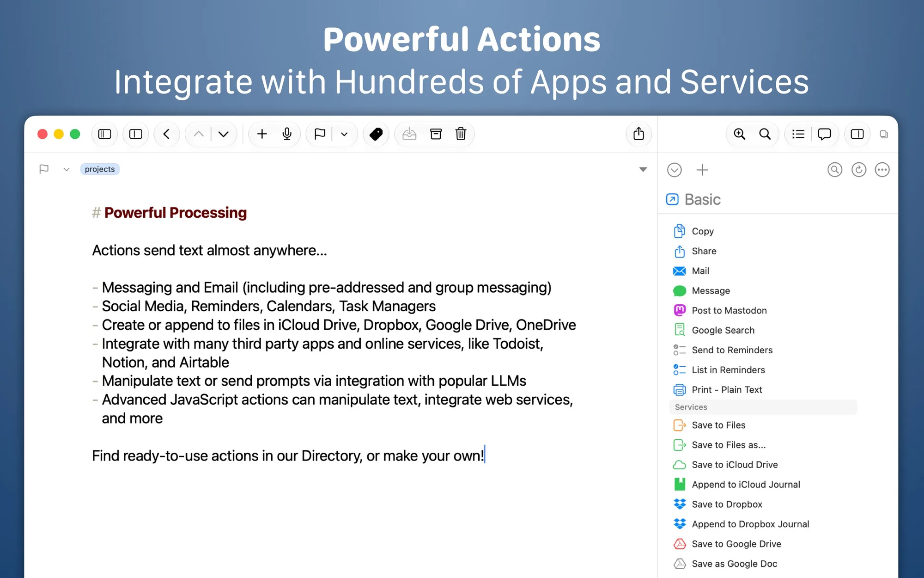Create a new draft with plus icon
Screen dimensions: 924x578
point(262,134)
